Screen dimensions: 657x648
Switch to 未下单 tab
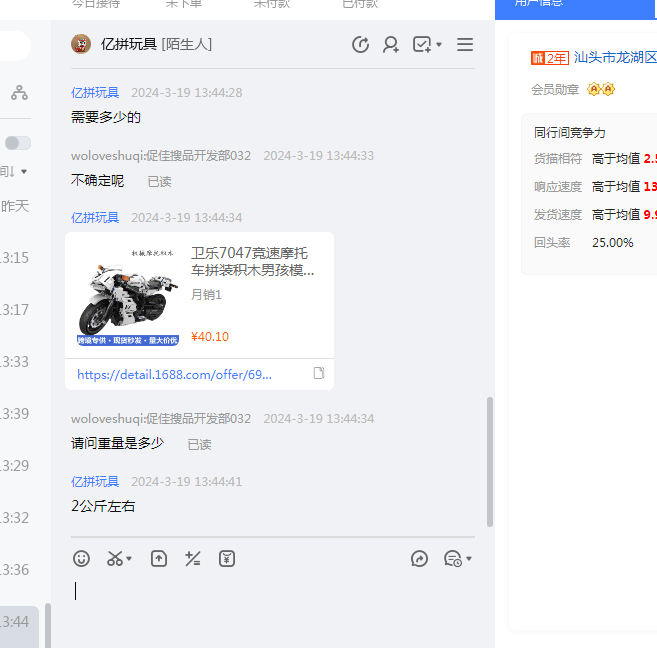pos(184,4)
